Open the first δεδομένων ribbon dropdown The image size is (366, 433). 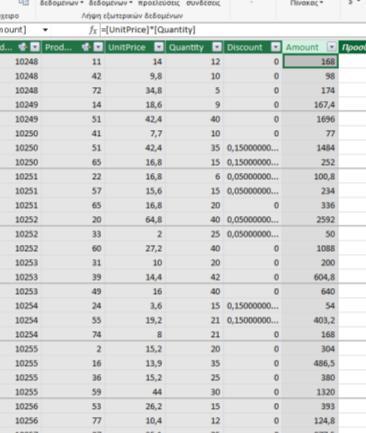click(x=62, y=3)
